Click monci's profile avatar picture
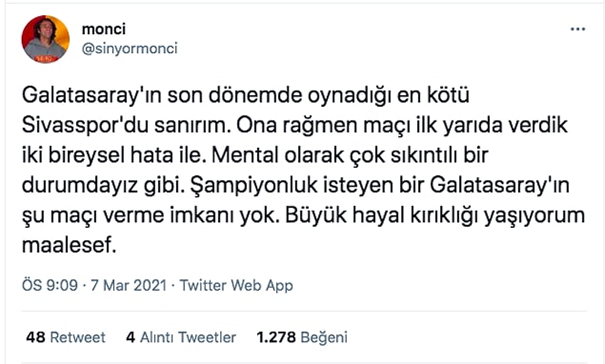The width and height of the screenshot is (605, 364). pos(46,39)
